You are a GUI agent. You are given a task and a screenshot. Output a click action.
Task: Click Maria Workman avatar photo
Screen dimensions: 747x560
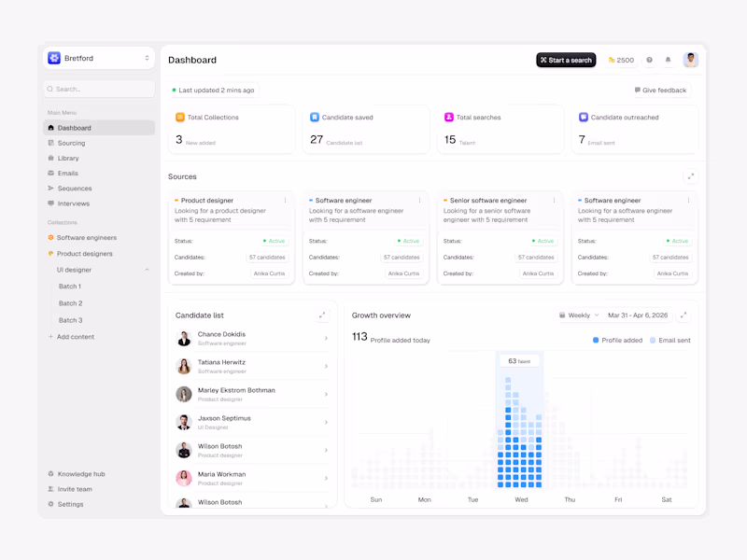pos(184,478)
